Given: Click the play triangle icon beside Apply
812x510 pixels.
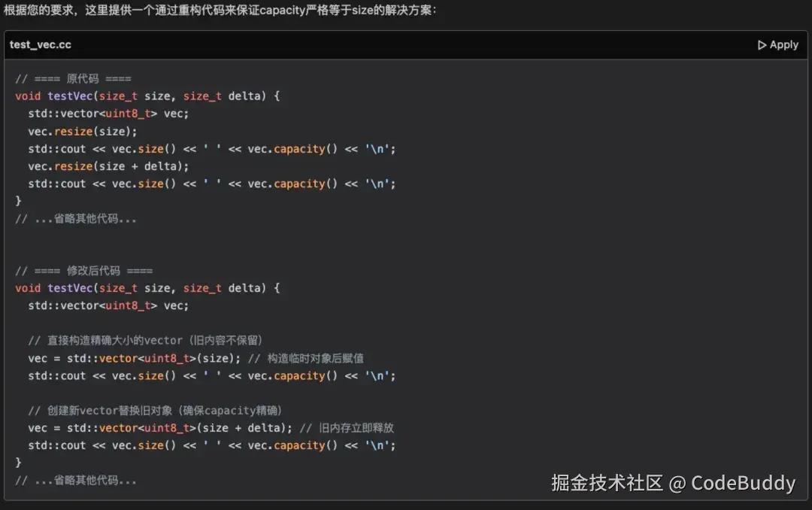Looking at the screenshot, I should (762, 44).
